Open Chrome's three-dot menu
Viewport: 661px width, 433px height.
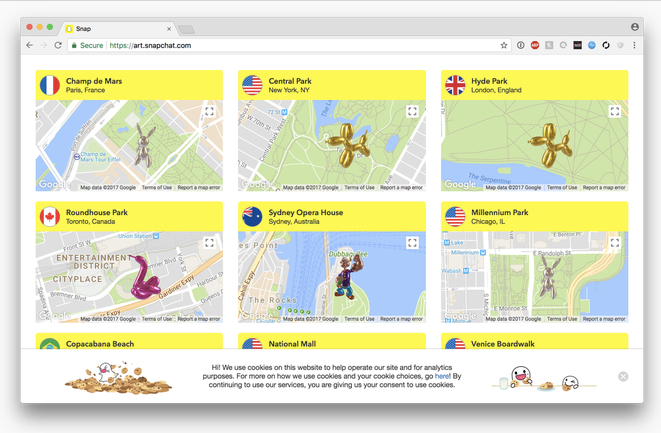point(634,45)
